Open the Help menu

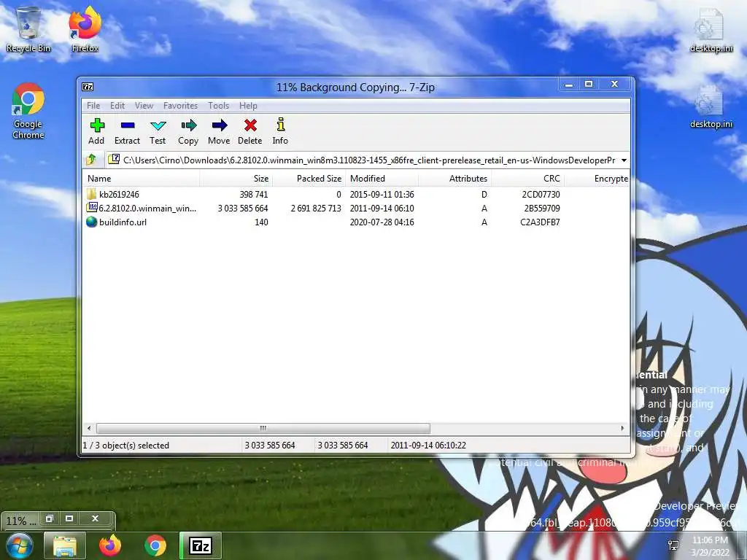pyautogui.click(x=248, y=106)
